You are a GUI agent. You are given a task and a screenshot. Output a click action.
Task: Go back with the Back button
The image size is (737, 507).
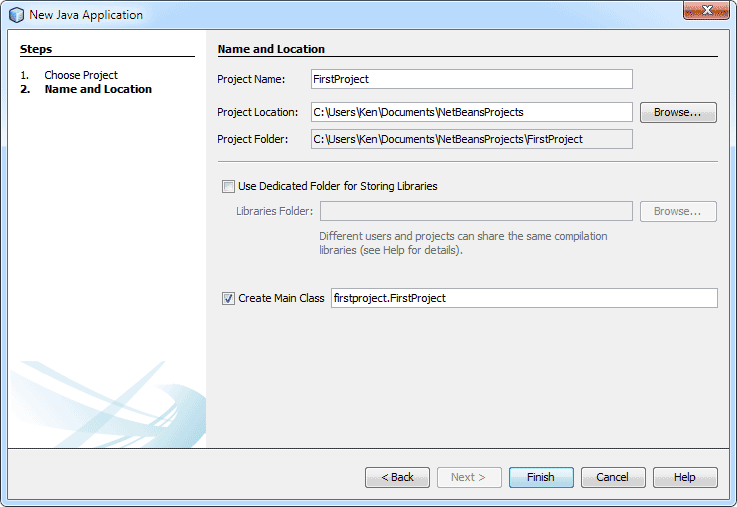(x=397, y=477)
